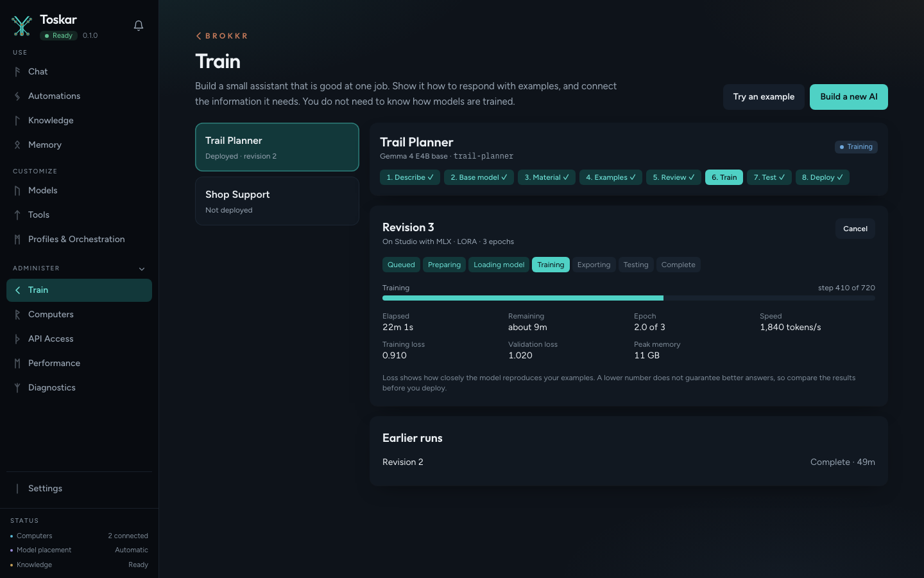Cancel the Revision 3 training run

coord(855,229)
